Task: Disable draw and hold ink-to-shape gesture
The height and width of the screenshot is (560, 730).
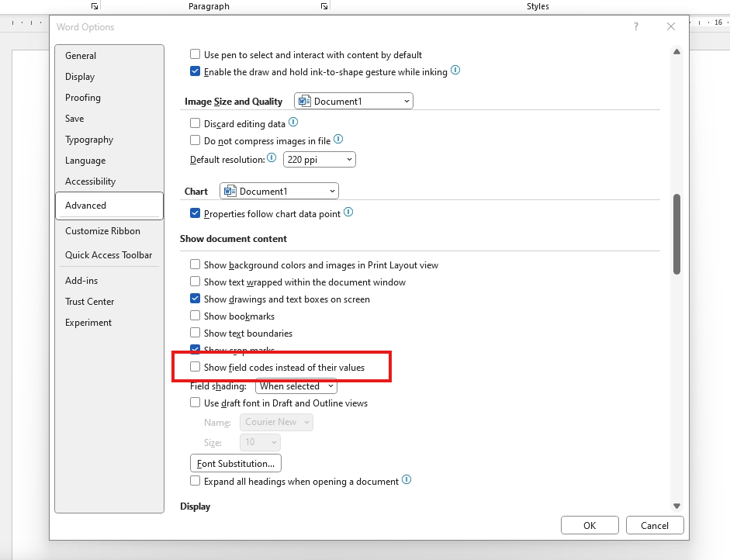Action: point(195,71)
